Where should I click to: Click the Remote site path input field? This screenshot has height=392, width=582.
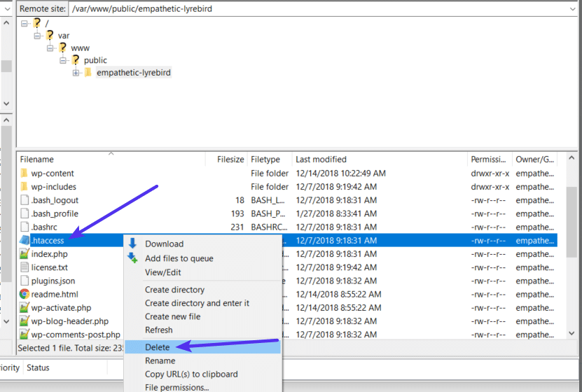pos(315,9)
